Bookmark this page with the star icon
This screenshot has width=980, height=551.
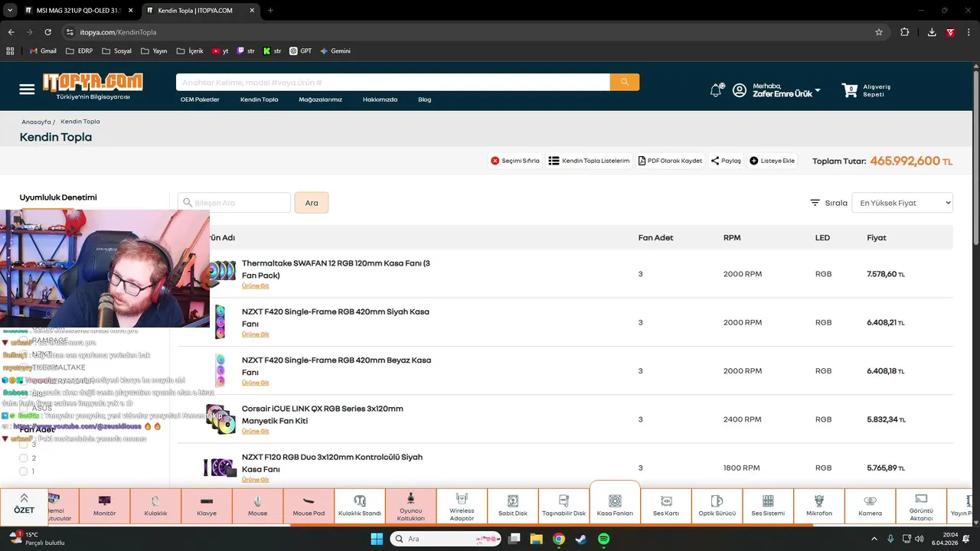pos(879,32)
